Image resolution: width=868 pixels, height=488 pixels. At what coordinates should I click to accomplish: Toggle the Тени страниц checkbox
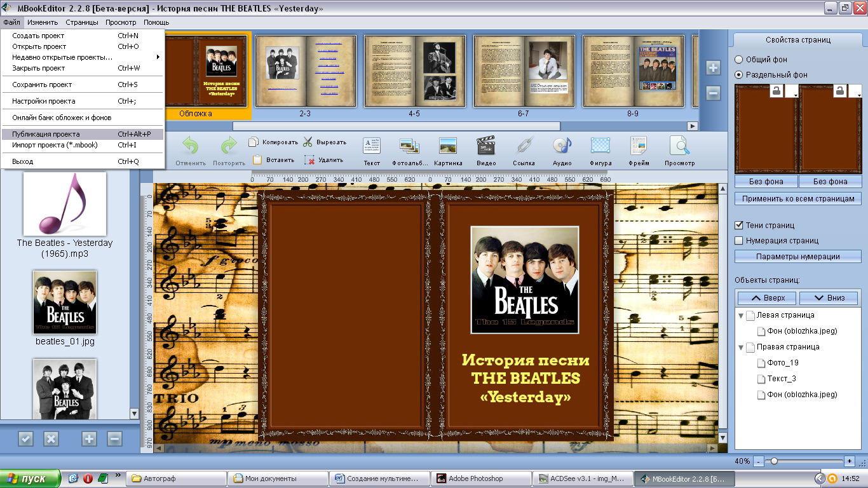738,225
